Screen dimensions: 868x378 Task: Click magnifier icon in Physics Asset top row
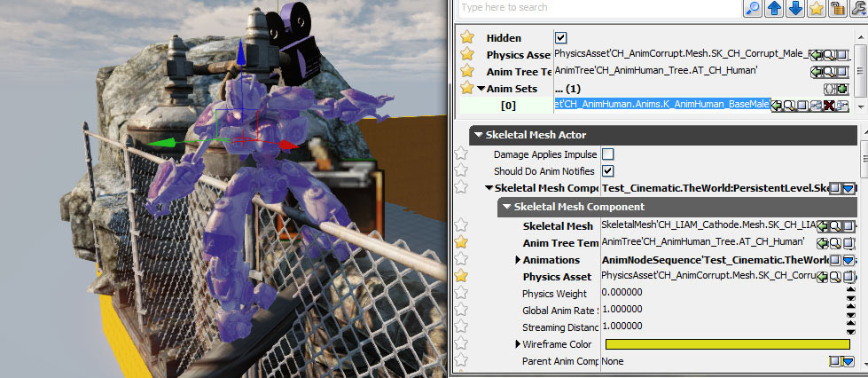[x=827, y=55]
